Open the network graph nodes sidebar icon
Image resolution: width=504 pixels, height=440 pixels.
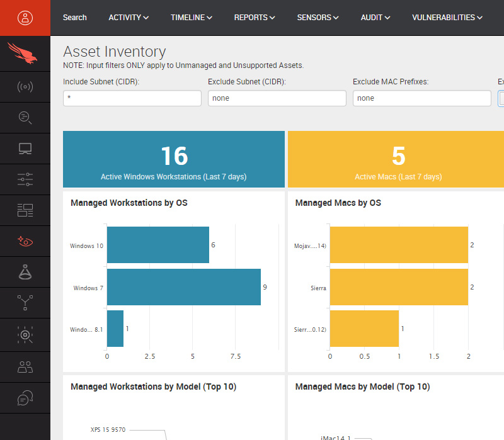[x=25, y=303]
